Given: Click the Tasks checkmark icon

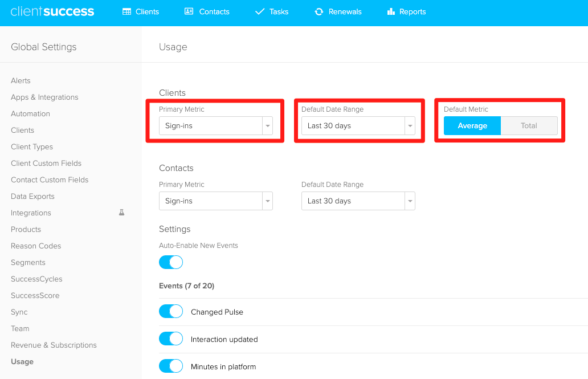Looking at the screenshot, I should click(x=259, y=11).
